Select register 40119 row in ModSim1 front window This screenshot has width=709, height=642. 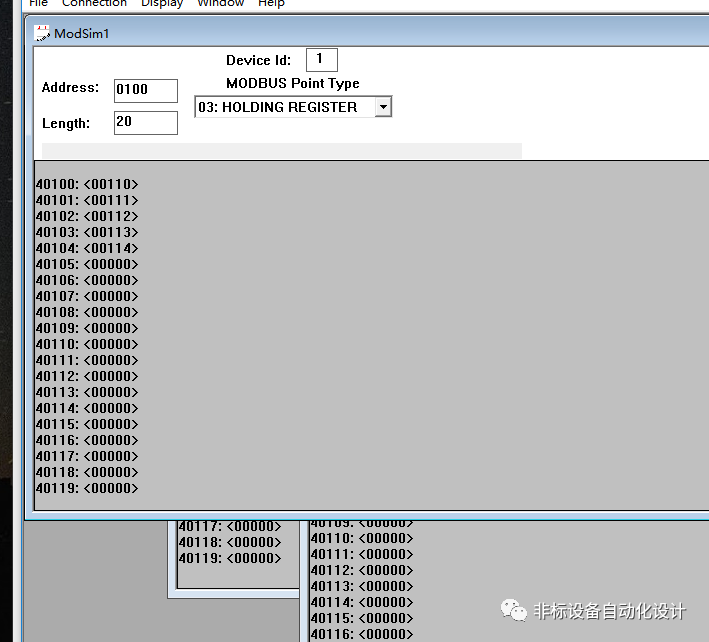click(x=87, y=488)
